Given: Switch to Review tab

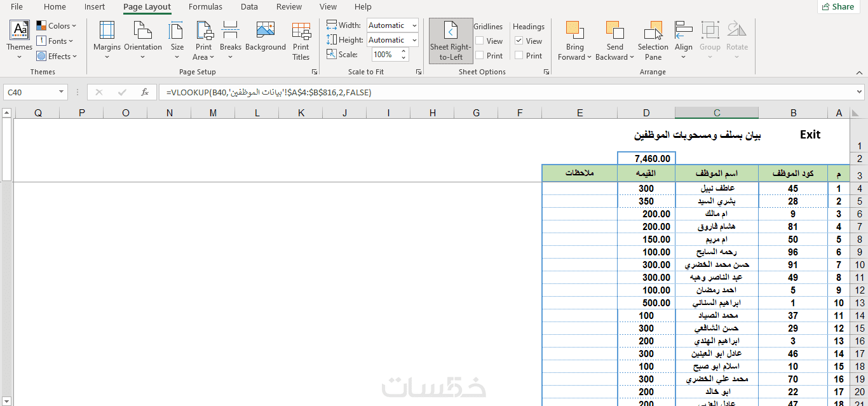Looking at the screenshot, I should pos(289,7).
